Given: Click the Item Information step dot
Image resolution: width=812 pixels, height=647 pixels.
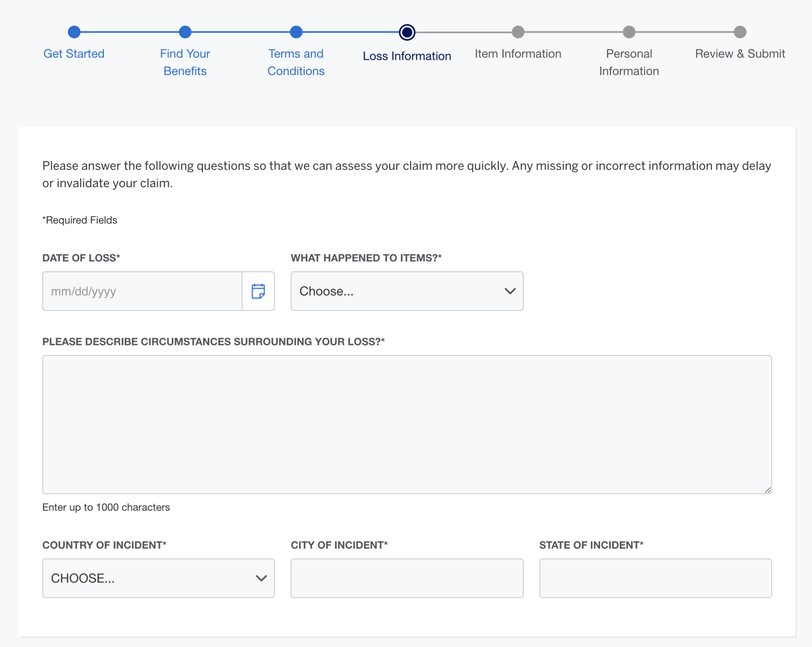Looking at the screenshot, I should (x=518, y=32).
